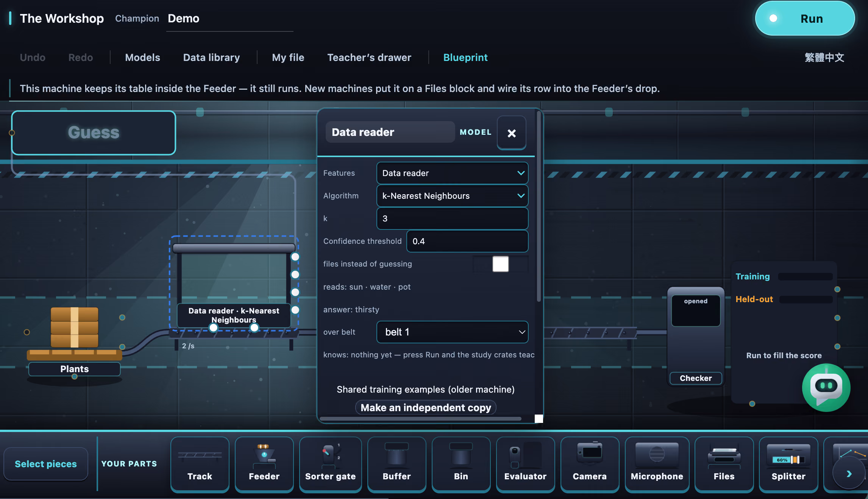Image resolution: width=868 pixels, height=499 pixels.
Task: Click the panel's vertical scrollbar
Action: (x=539, y=206)
